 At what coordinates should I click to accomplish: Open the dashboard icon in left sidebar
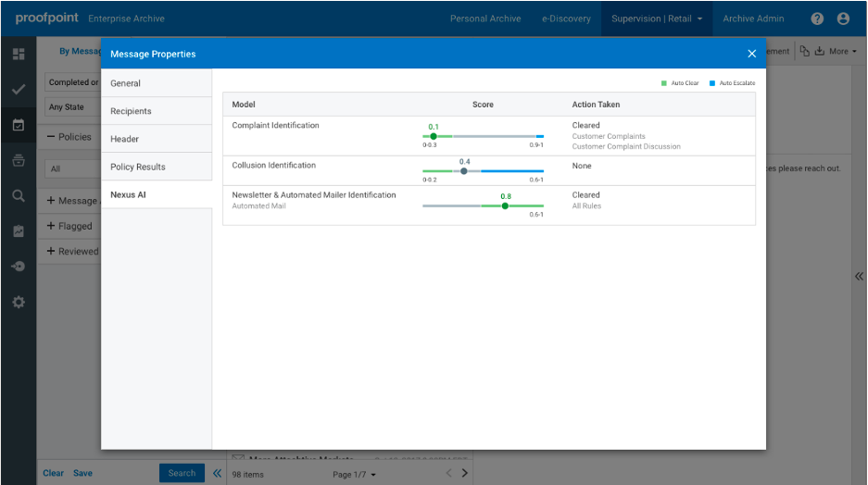coord(19,54)
